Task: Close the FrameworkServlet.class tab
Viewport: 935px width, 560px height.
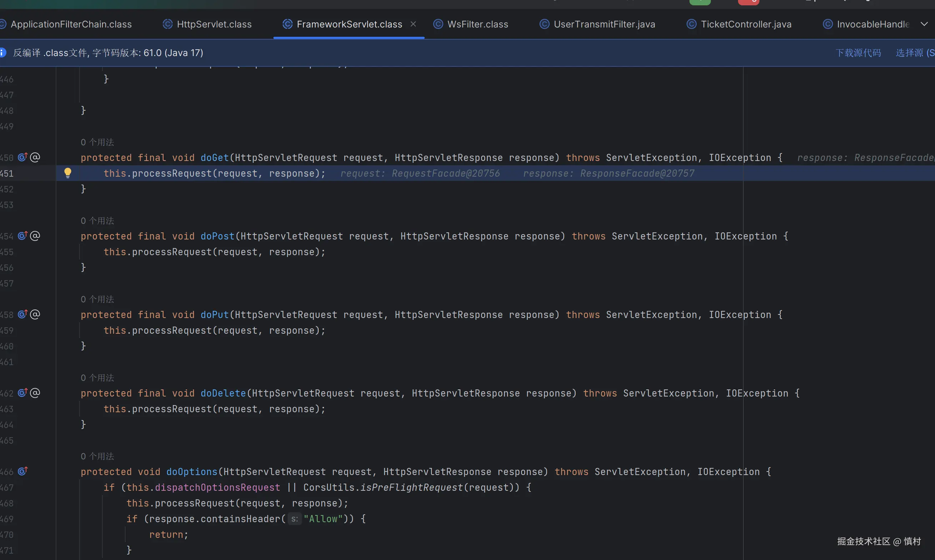Action: point(413,24)
